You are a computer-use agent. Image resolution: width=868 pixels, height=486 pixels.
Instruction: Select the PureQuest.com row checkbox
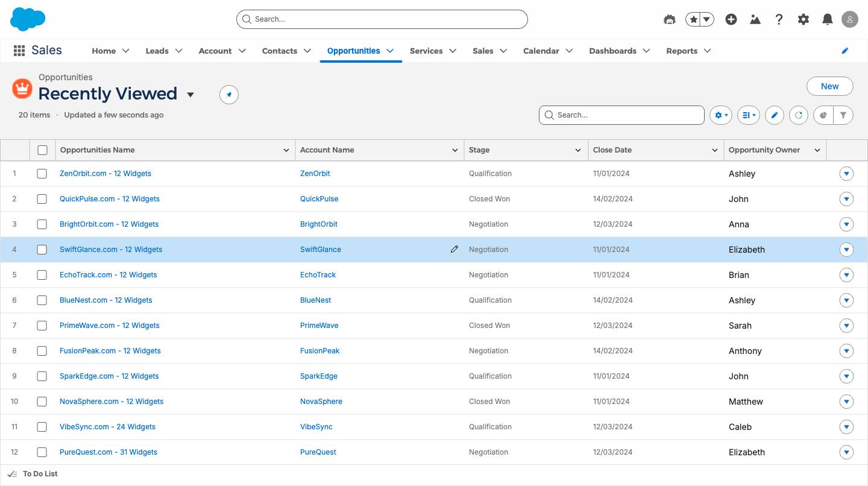(x=42, y=452)
